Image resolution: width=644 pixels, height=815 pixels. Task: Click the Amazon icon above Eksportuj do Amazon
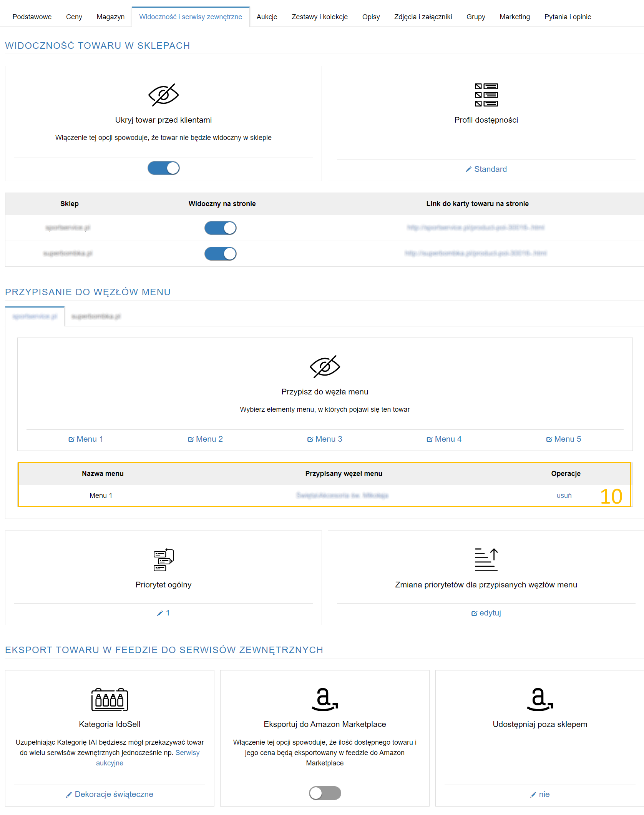click(x=325, y=699)
